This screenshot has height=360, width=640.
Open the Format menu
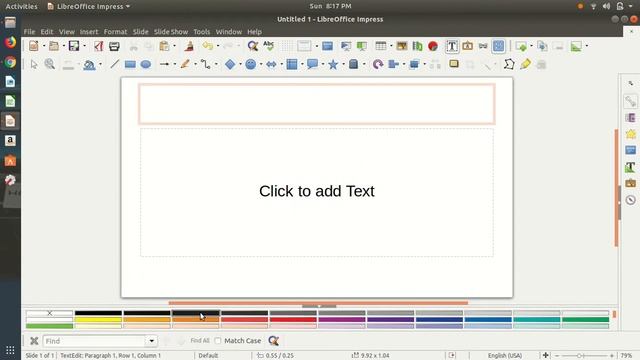click(x=116, y=31)
